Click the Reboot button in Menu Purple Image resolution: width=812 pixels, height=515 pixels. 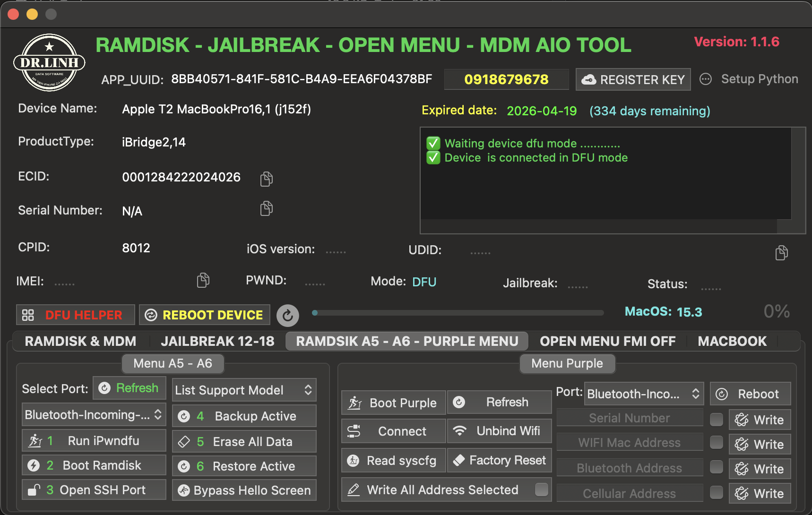coord(750,394)
